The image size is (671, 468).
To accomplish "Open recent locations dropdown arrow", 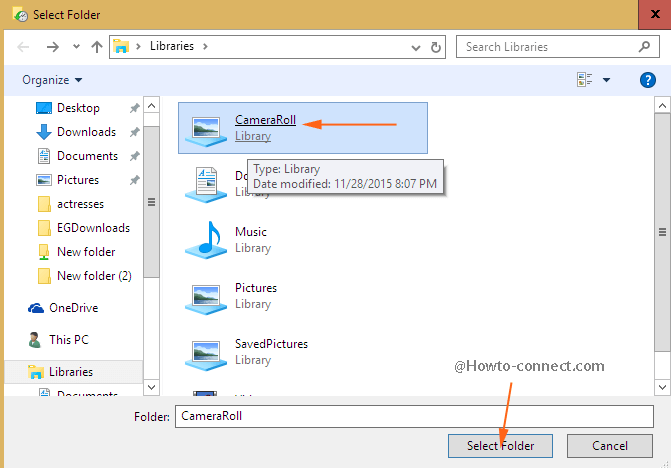I will click(76, 47).
